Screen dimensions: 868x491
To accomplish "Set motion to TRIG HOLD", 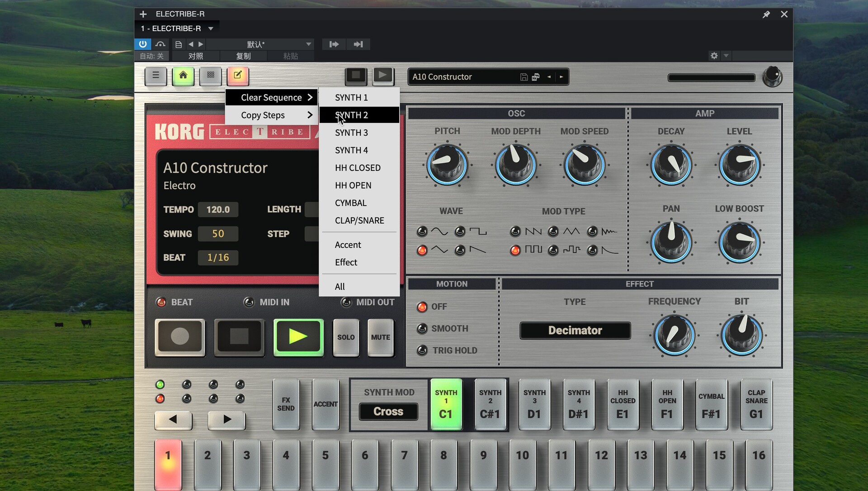I will tap(422, 350).
